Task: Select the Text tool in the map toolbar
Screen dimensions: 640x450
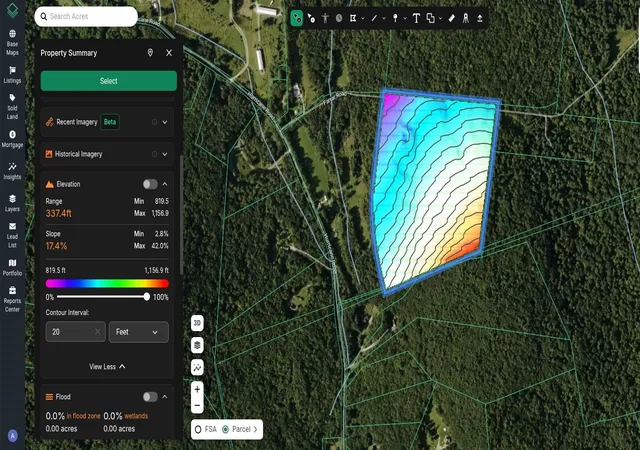Action: point(416,18)
